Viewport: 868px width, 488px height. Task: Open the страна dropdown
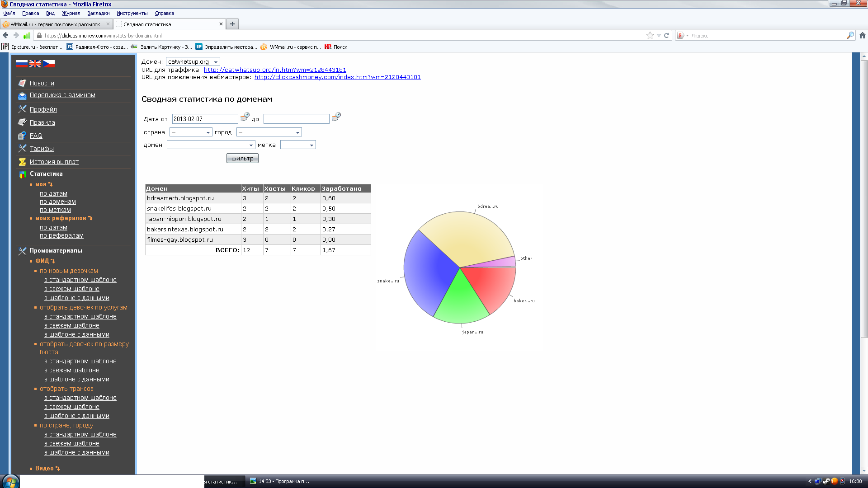point(191,132)
